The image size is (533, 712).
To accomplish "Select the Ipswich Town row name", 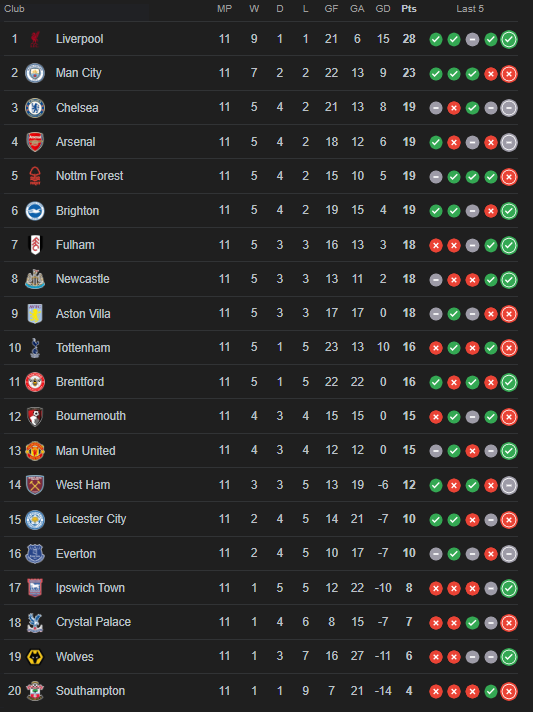I will click(90, 588).
